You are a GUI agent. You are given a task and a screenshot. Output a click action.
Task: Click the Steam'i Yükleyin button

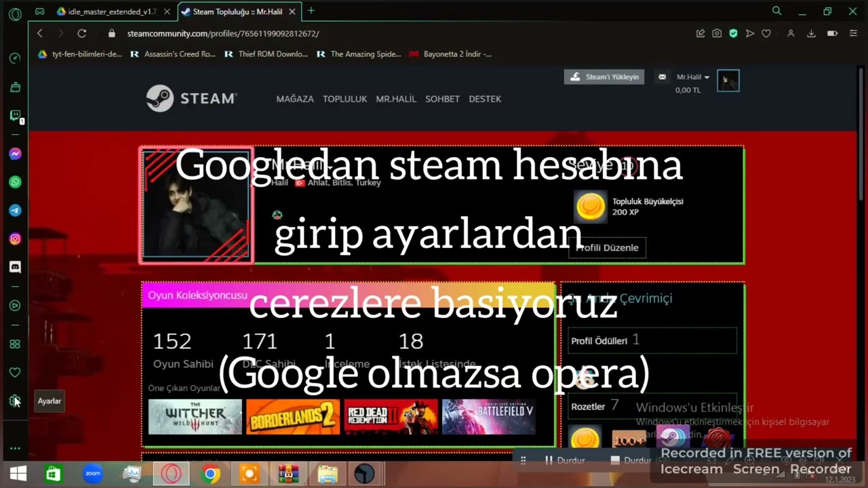pyautogui.click(x=604, y=77)
